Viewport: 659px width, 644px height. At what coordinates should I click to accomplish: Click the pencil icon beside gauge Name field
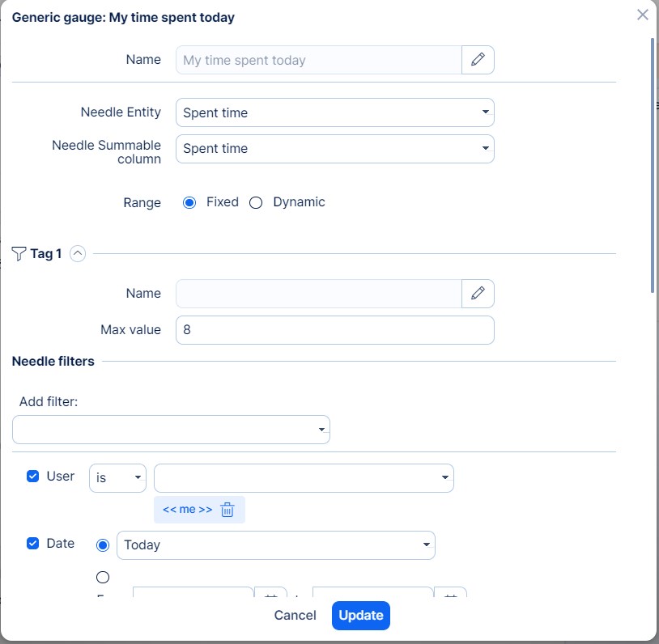pyautogui.click(x=478, y=60)
